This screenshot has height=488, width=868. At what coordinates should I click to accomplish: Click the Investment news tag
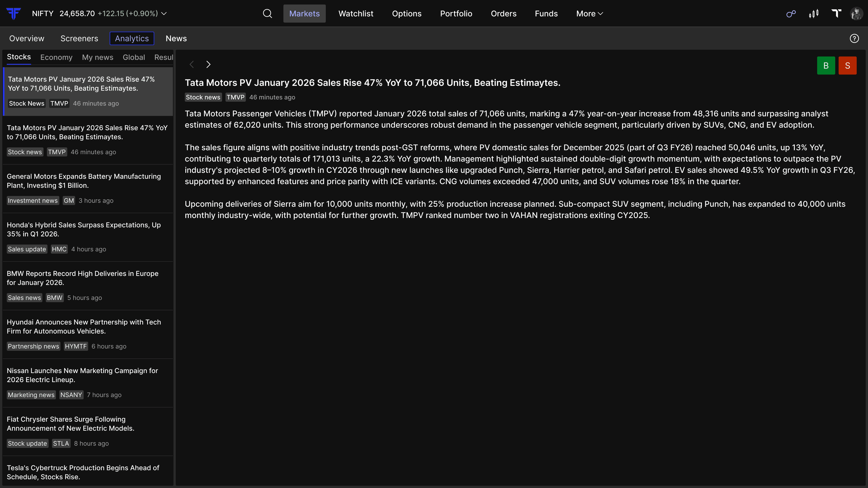point(33,201)
